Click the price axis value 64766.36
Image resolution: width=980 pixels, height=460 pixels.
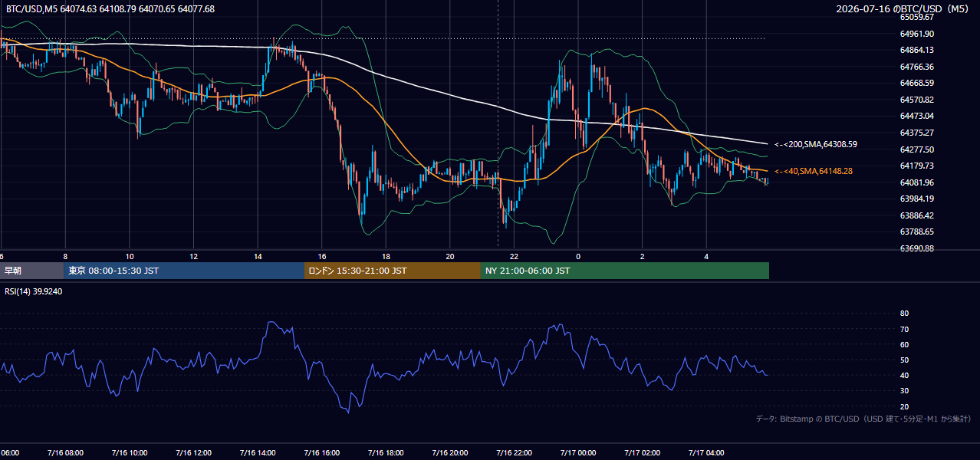(916, 67)
